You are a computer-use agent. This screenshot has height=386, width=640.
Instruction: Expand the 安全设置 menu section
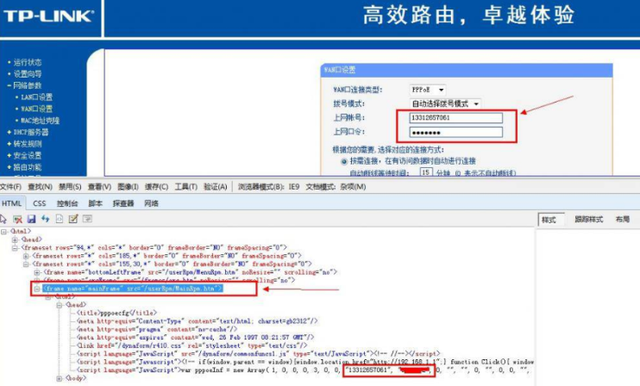coord(27,155)
